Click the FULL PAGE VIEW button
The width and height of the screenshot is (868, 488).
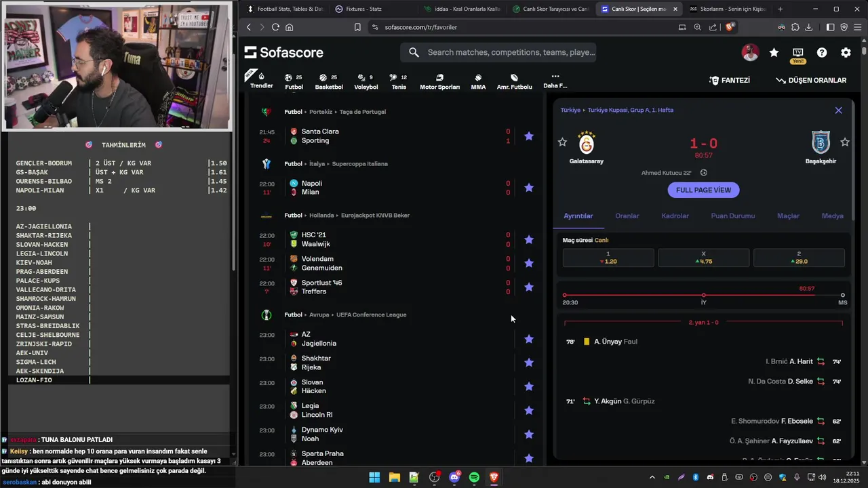(703, 190)
